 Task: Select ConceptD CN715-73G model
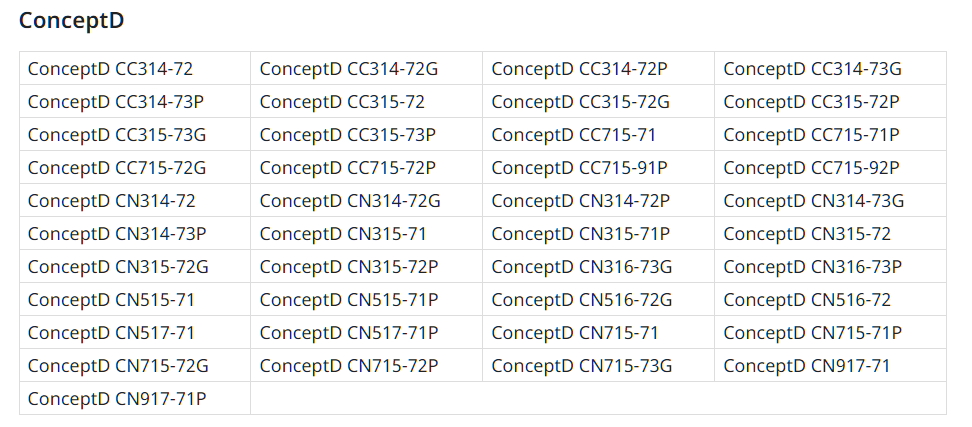click(x=598, y=365)
